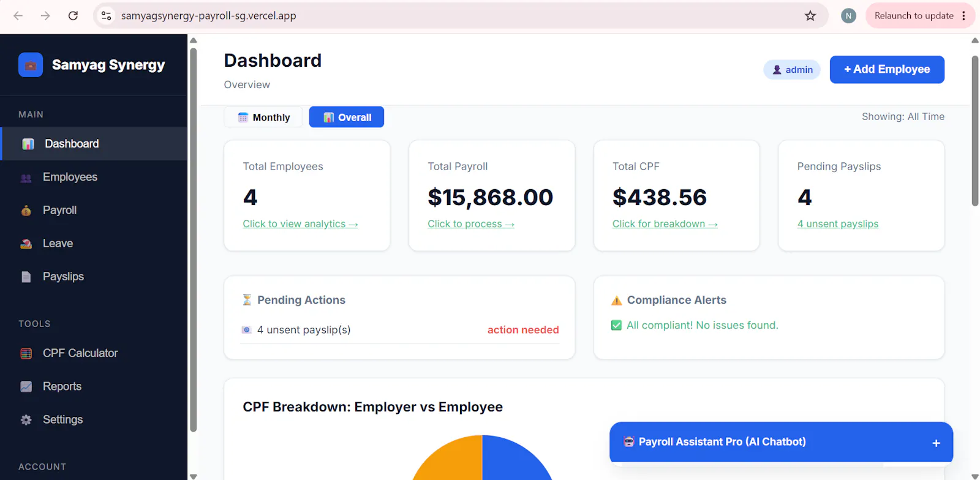980x480 pixels.
Task: Click the main page vertical scrollbar
Action: (x=975, y=131)
